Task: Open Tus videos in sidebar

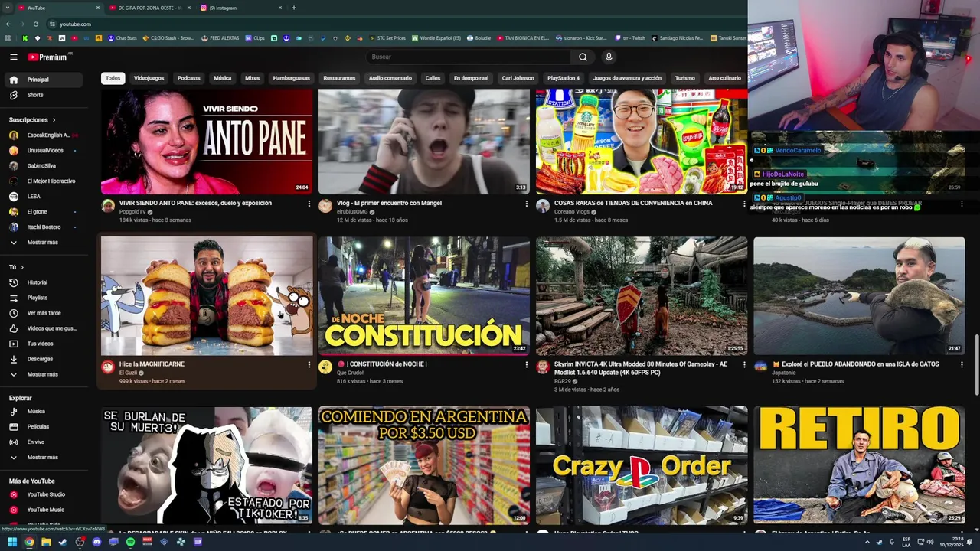Action: pyautogui.click(x=44, y=344)
